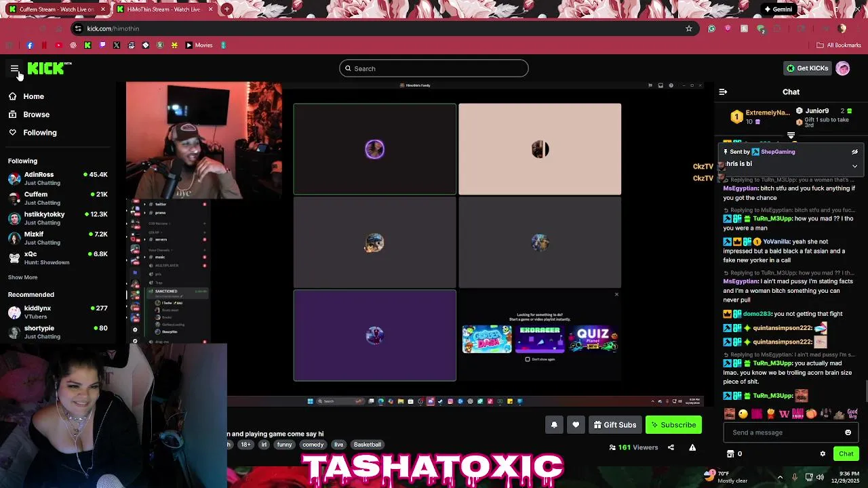Click the Grammarly extension icon
Image resolution: width=868 pixels, height=488 pixels.
tap(711, 28)
